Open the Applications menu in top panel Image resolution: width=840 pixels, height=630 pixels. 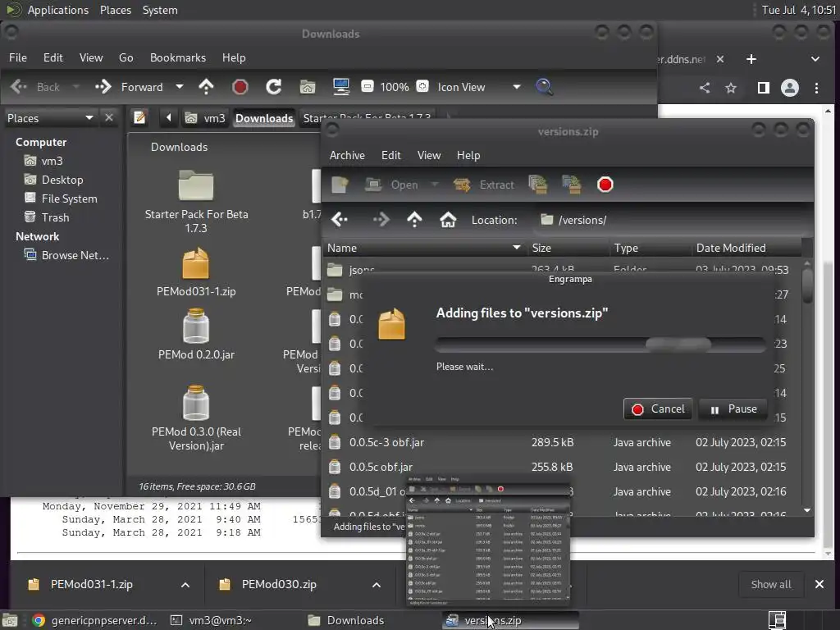(58, 10)
